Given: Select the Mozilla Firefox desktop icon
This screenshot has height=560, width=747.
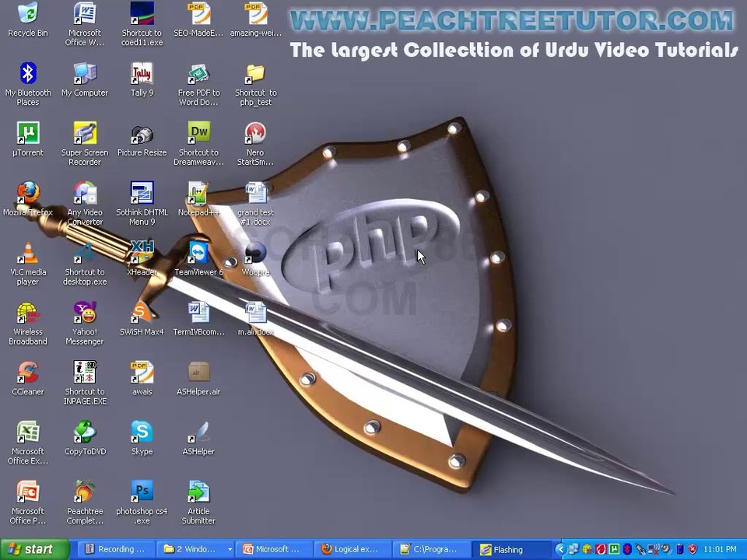Looking at the screenshot, I should (28, 200).
